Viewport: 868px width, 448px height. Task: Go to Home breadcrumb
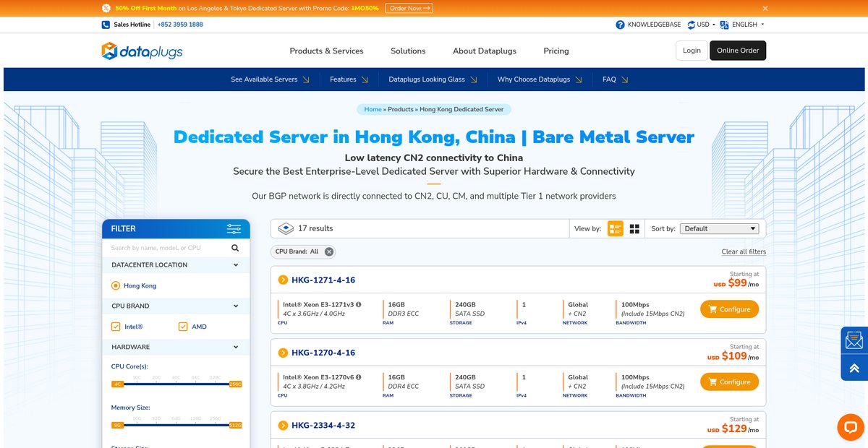[x=373, y=109]
